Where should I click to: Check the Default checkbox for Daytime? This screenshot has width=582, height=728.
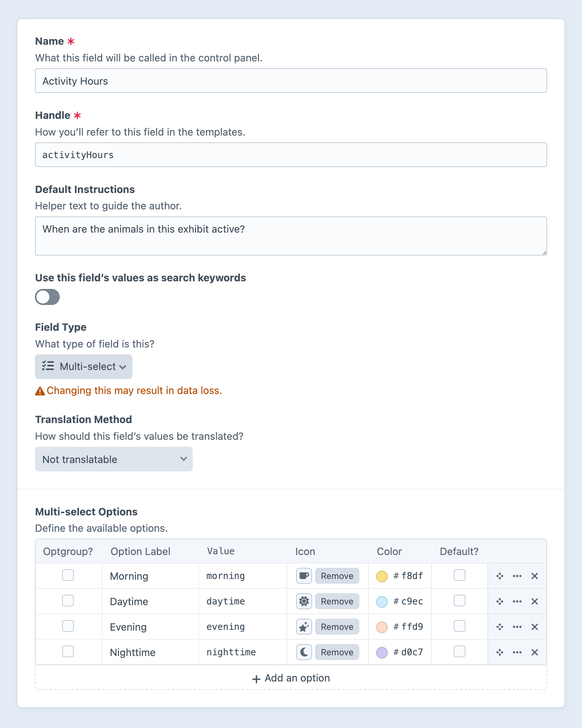click(459, 601)
